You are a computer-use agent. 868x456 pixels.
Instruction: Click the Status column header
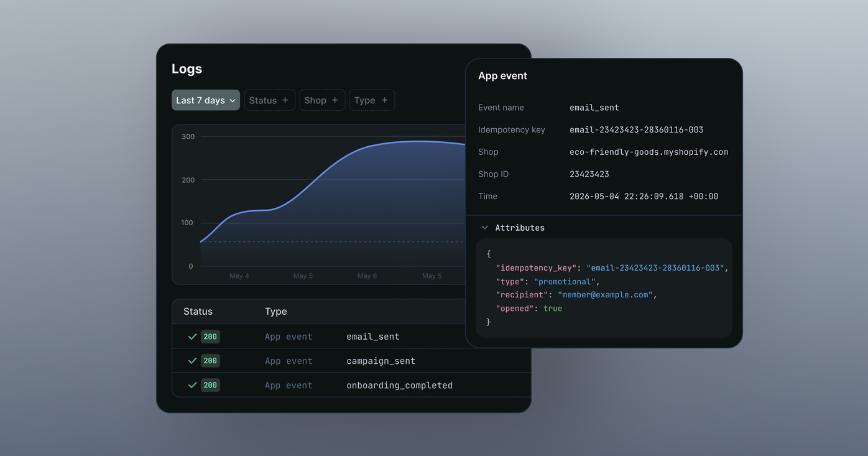pyautogui.click(x=198, y=312)
